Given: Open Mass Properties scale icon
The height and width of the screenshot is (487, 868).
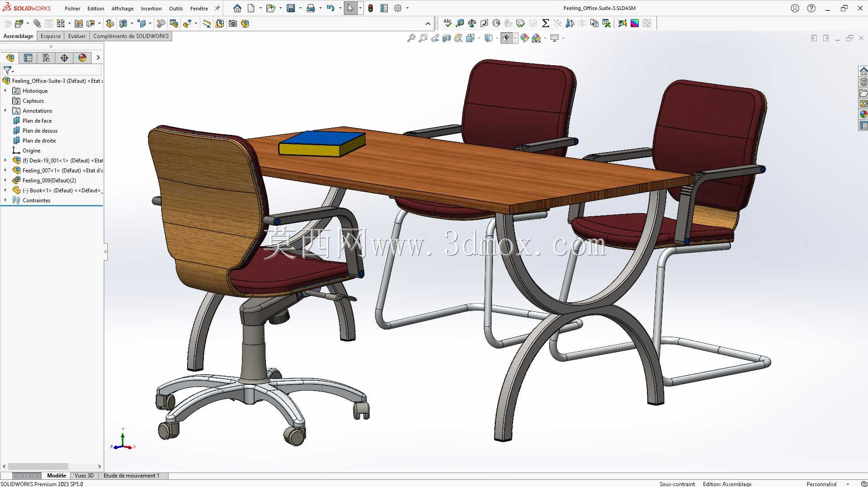Looking at the screenshot, I should [472, 23].
